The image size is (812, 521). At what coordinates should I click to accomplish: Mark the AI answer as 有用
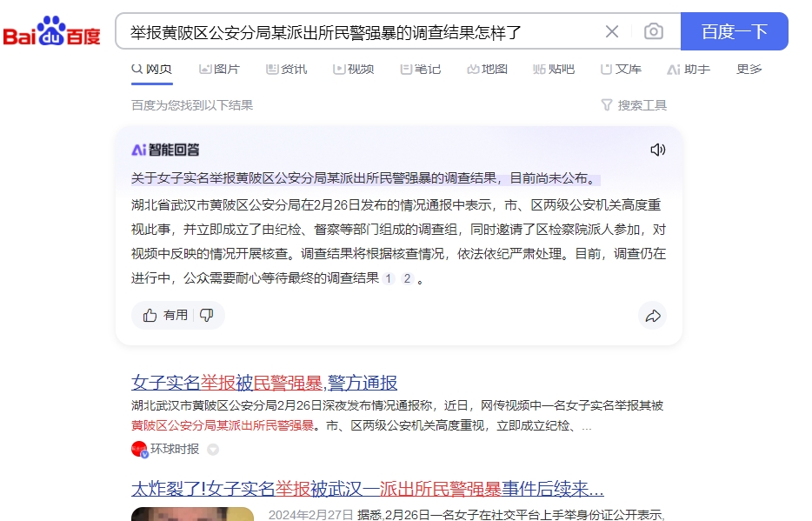click(165, 315)
